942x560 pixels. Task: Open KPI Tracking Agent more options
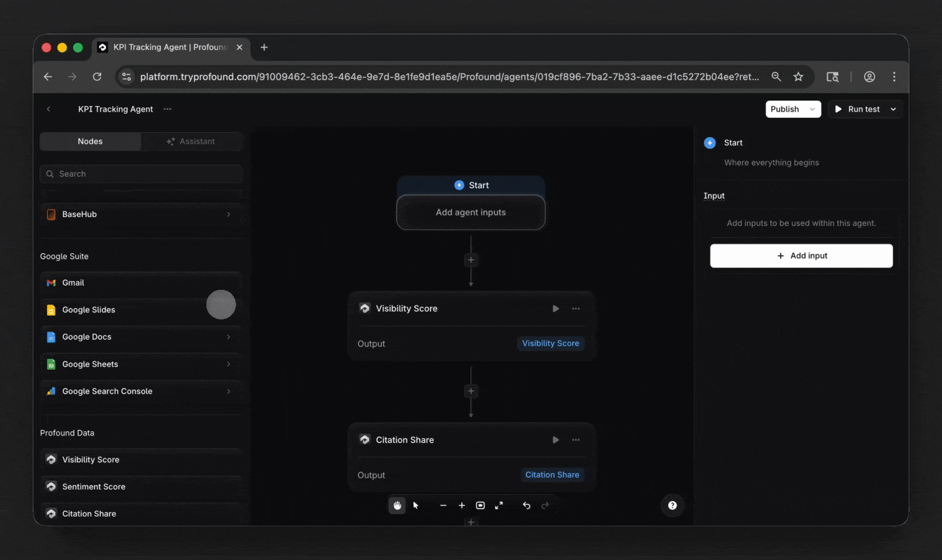pos(167,109)
